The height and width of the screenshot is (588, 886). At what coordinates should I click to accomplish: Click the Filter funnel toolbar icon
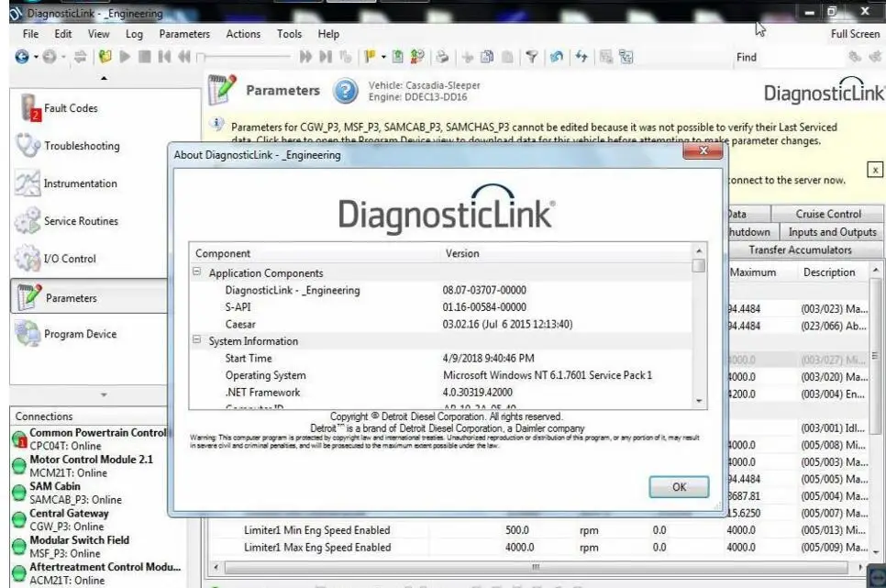(x=532, y=57)
